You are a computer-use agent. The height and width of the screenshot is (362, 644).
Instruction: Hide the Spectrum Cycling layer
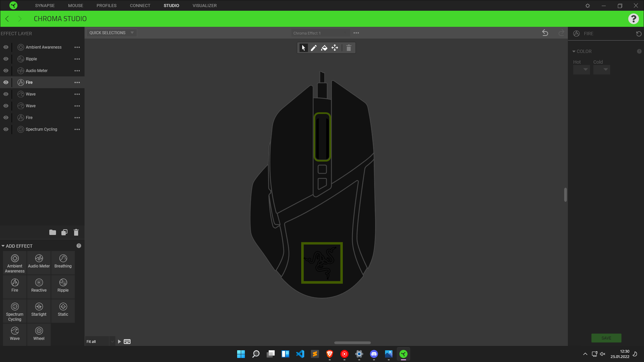[x=6, y=129]
